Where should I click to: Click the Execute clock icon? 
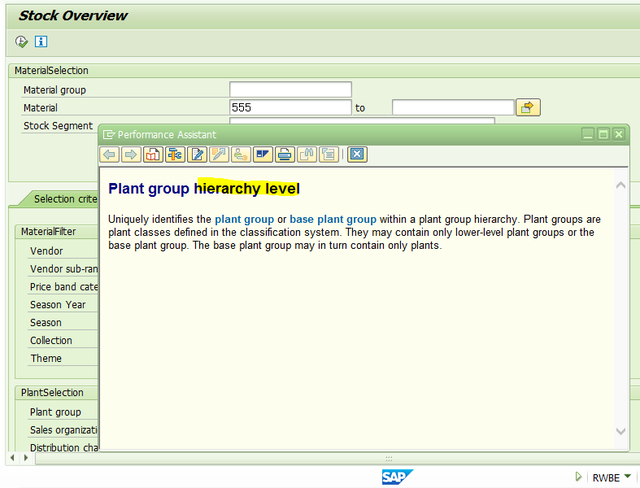21,41
